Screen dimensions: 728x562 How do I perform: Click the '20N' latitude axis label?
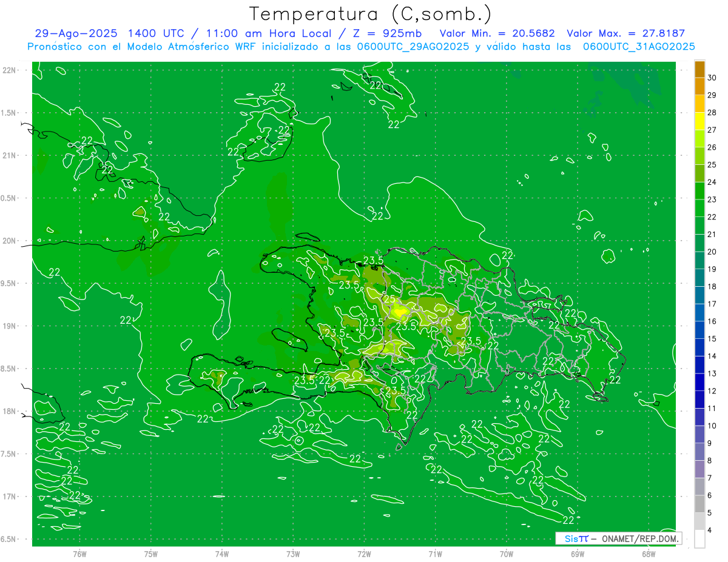pos(9,241)
